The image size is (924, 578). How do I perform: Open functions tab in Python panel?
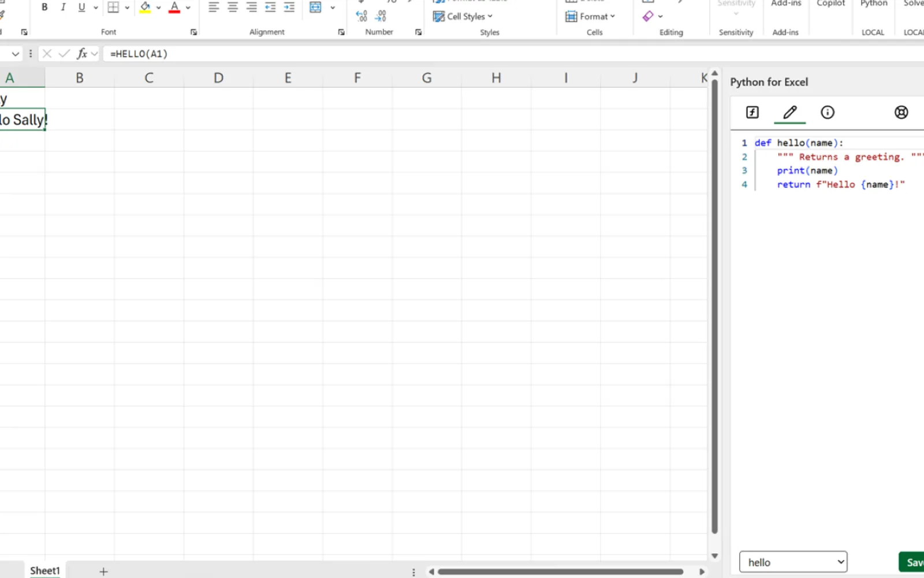[752, 112]
